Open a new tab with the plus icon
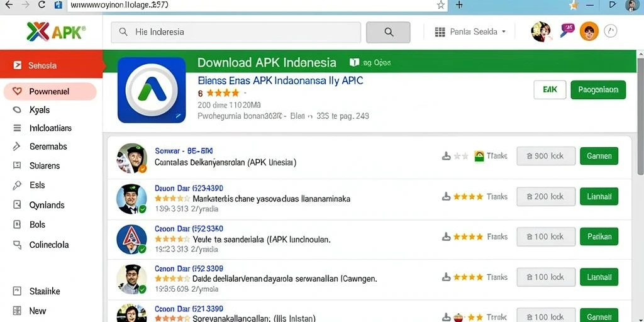The image size is (644, 322). pos(459,5)
